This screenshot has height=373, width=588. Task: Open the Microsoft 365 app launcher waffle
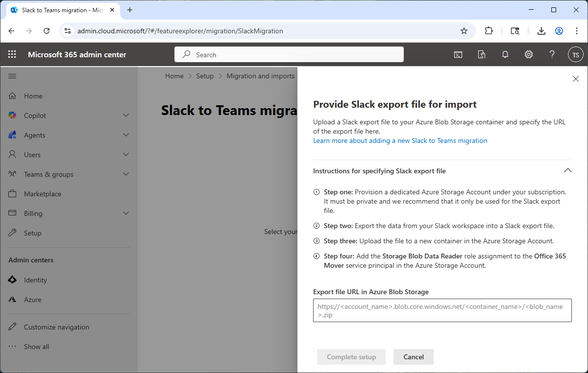[x=12, y=54]
